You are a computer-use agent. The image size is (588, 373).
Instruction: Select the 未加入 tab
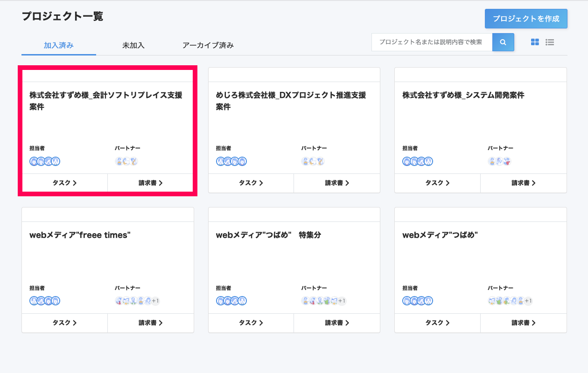[x=133, y=45]
